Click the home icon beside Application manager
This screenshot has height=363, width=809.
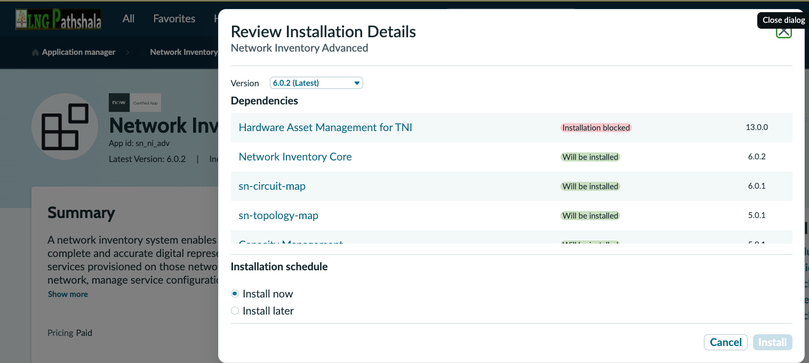point(35,53)
